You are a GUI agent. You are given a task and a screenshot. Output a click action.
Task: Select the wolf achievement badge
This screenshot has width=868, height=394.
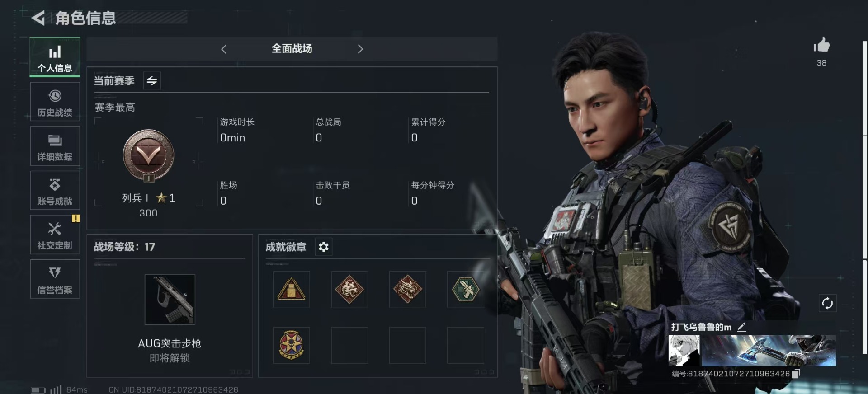(x=349, y=289)
